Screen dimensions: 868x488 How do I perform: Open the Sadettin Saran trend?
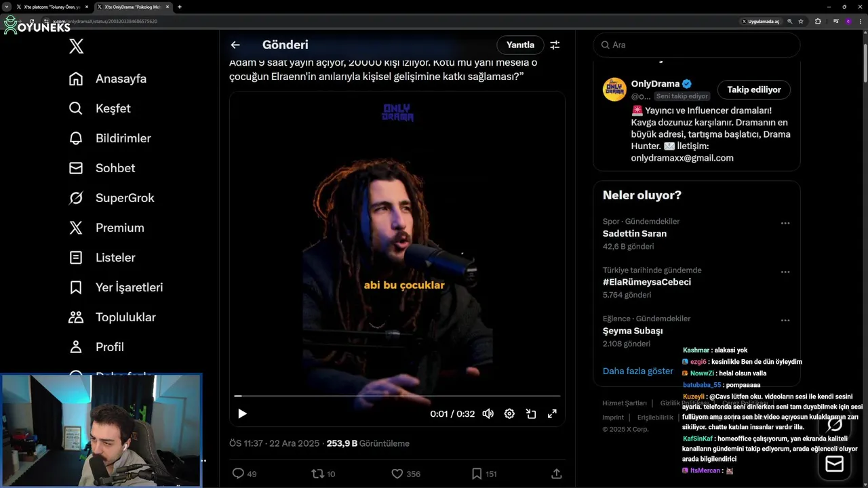(x=635, y=233)
